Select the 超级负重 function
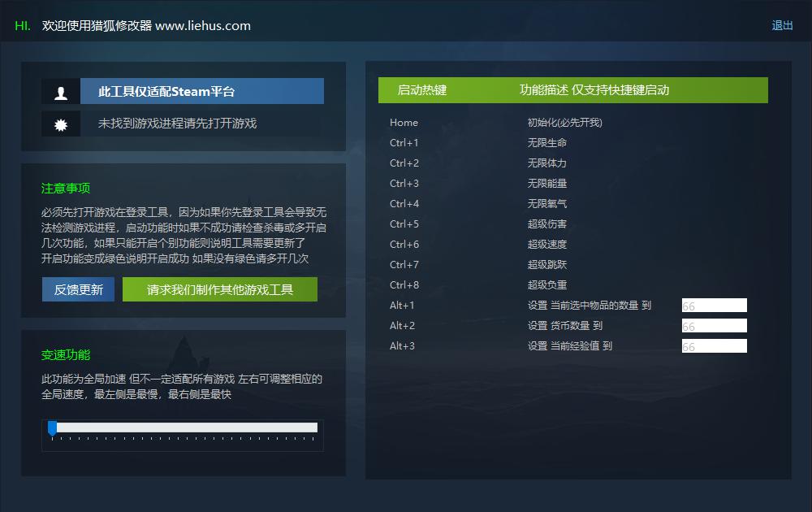 (546, 284)
